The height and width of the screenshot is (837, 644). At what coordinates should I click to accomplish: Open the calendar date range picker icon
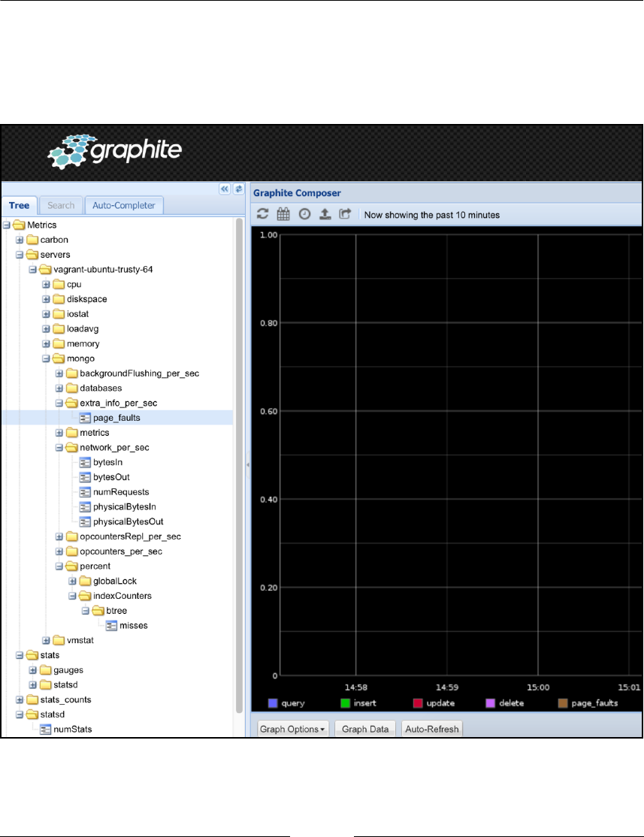coord(283,214)
